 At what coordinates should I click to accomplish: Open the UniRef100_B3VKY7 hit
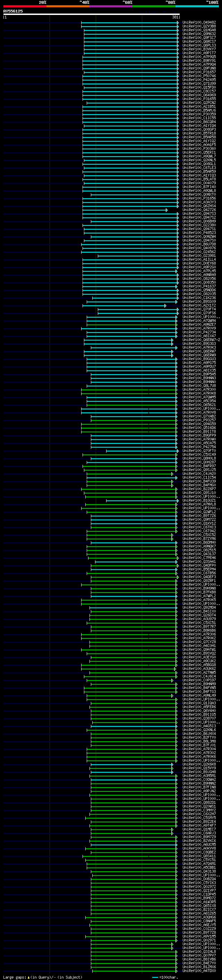199,49
